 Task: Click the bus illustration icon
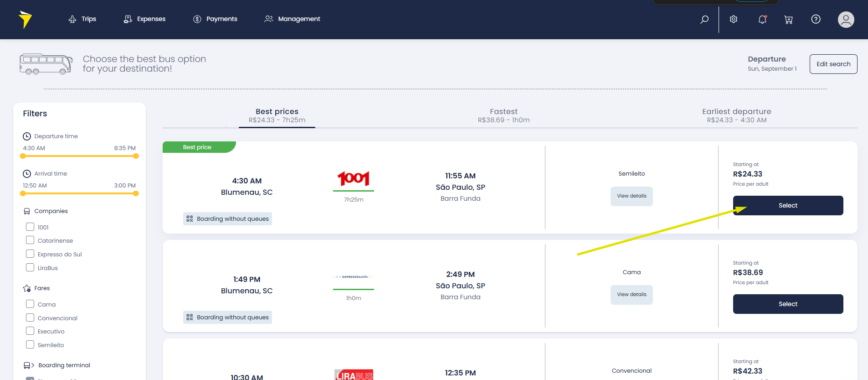pos(46,64)
